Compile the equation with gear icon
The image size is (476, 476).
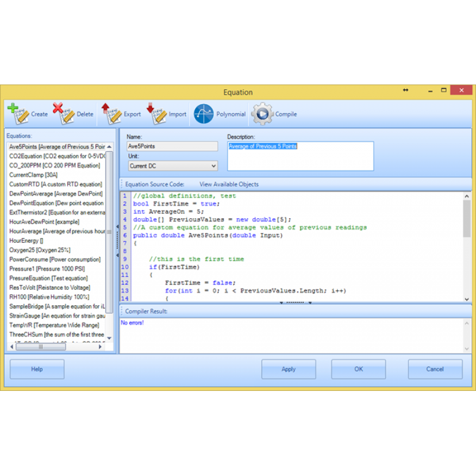point(262,114)
